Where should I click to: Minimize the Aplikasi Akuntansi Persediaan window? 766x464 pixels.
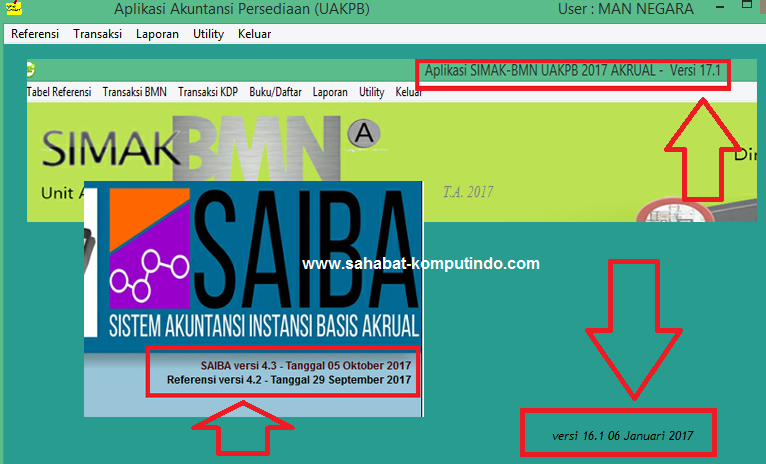click(719, 7)
